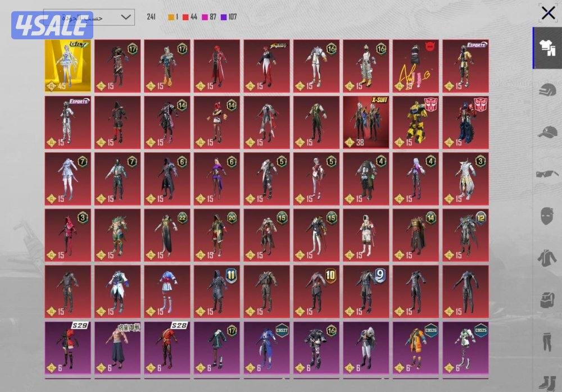Image resolution: width=562 pixels, height=392 pixels.
Task: Filter by the purple rarity count 107
Action: (229, 17)
